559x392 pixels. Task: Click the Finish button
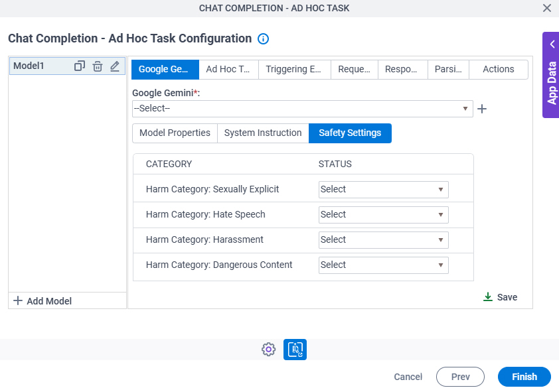point(524,377)
